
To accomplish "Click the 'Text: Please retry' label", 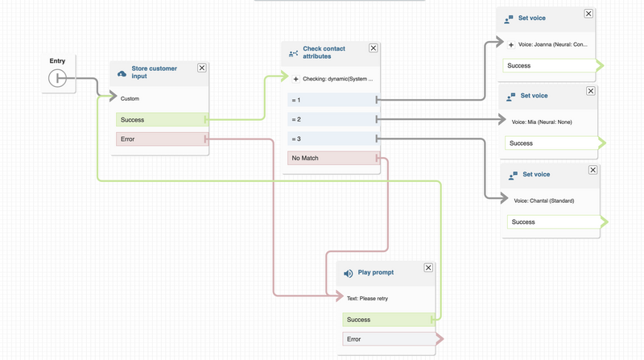I will [x=367, y=298].
